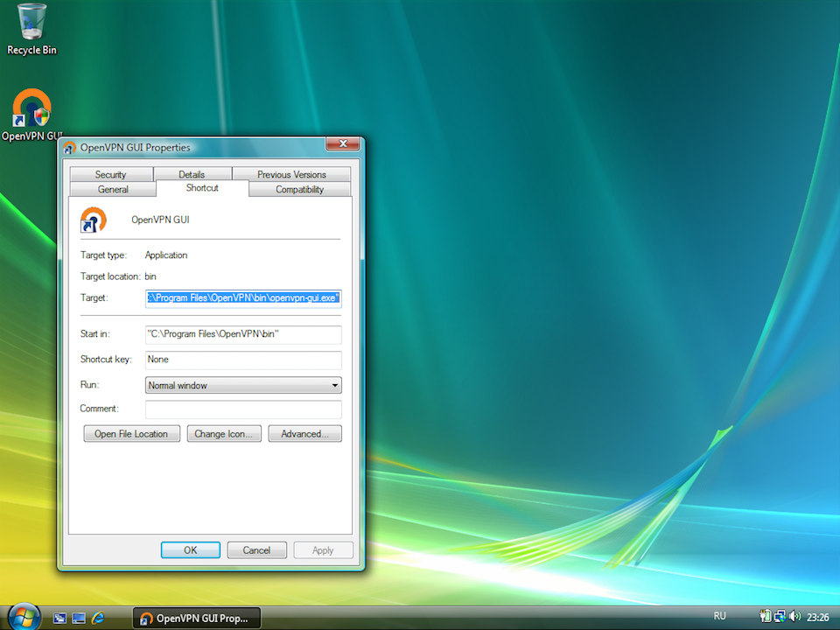Image resolution: width=840 pixels, height=630 pixels.
Task: Click the Start in field
Action: [243, 334]
